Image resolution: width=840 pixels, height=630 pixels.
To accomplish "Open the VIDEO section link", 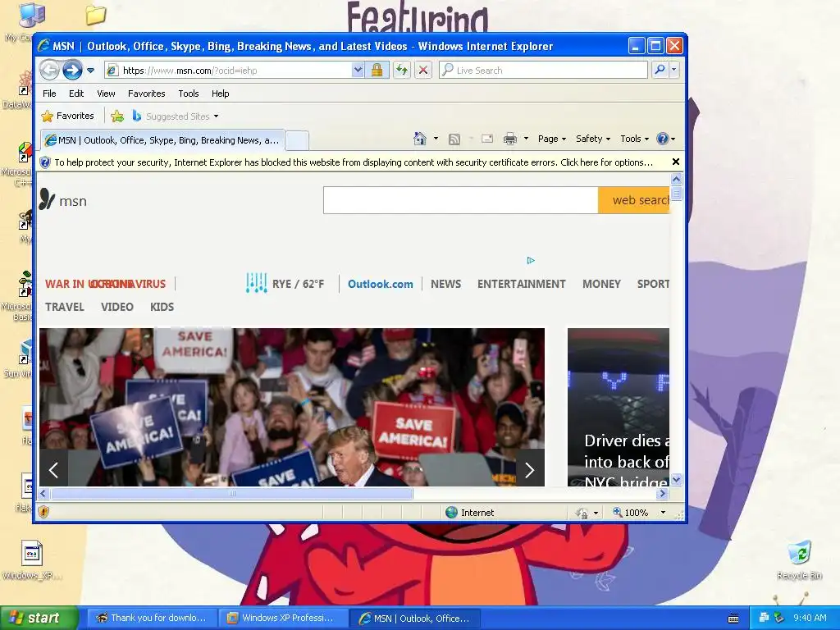I will (116, 307).
